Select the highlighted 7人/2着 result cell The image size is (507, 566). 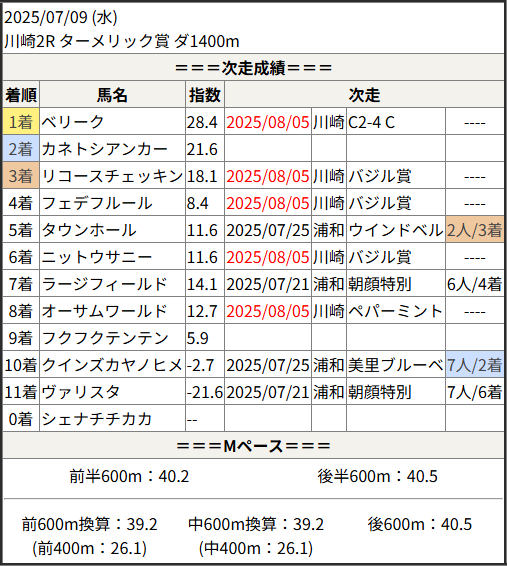point(475,365)
